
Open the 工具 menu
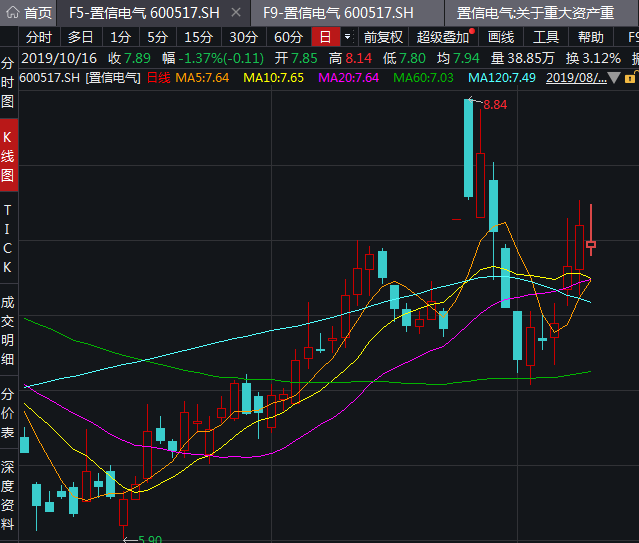(546, 37)
